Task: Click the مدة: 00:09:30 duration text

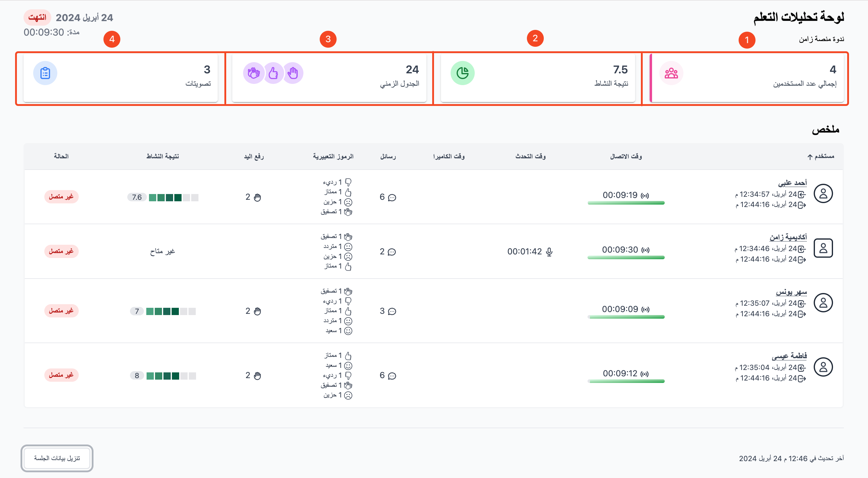Action: (52, 32)
